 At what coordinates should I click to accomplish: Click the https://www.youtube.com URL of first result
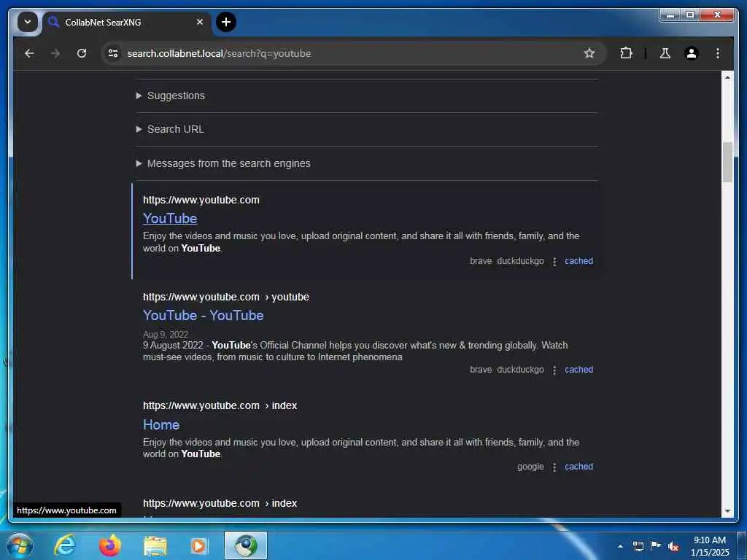pos(201,200)
